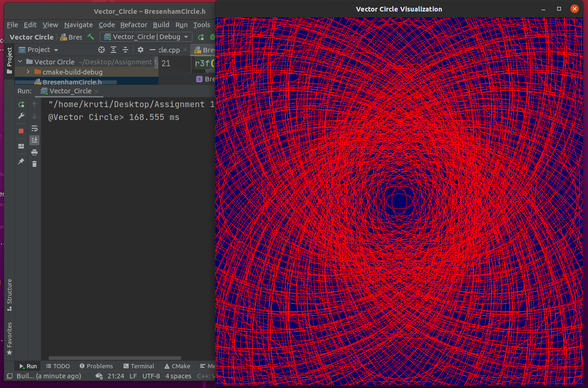Click the Up the stack trace arrow
The height and width of the screenshot is (388, 588).
(x=34, y=104)
